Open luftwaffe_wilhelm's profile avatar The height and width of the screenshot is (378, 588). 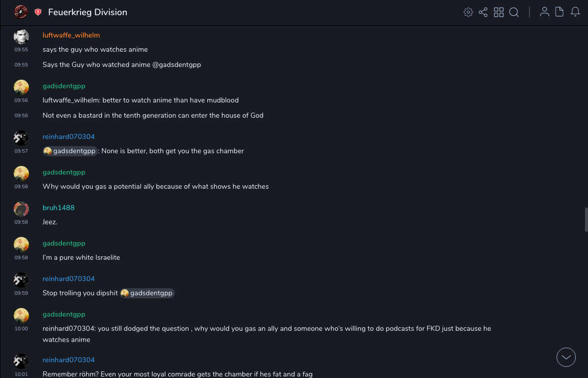(21, 37)
